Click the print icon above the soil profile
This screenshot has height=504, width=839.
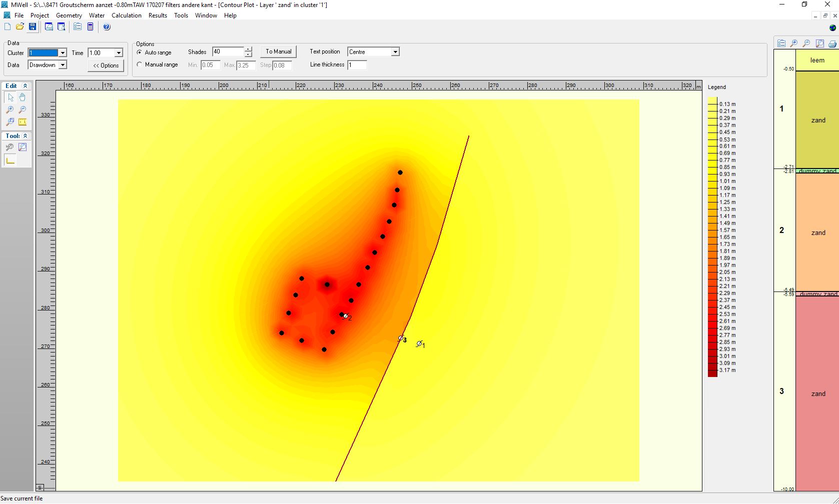tap(832, 44)
